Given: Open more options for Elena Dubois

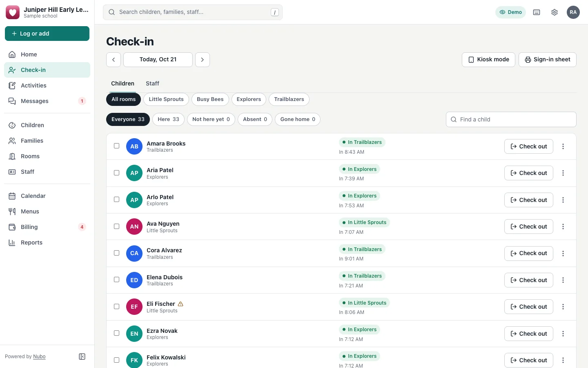Looking at the screenshot, I should pos(563,280).
